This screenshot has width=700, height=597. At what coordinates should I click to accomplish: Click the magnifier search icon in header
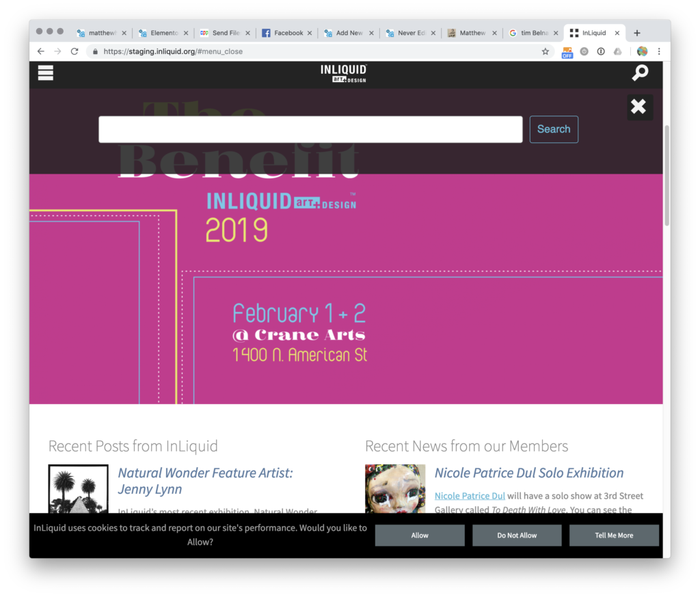point(640,72)
